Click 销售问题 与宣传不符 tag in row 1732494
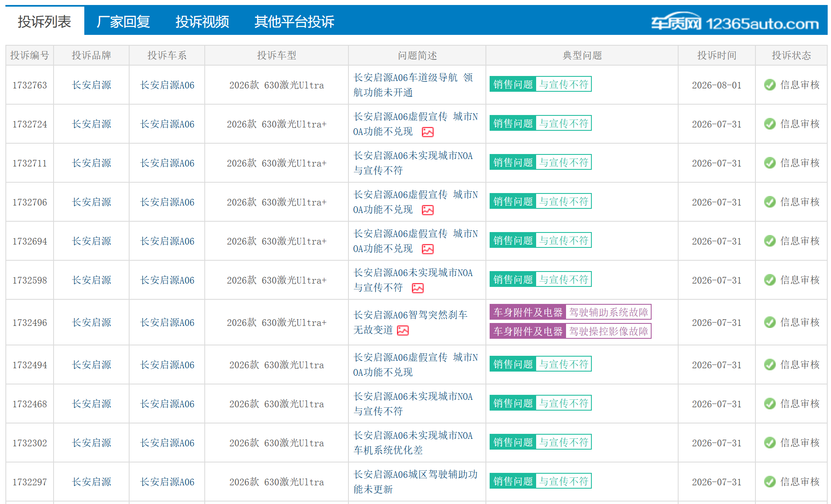 point(540,364)
